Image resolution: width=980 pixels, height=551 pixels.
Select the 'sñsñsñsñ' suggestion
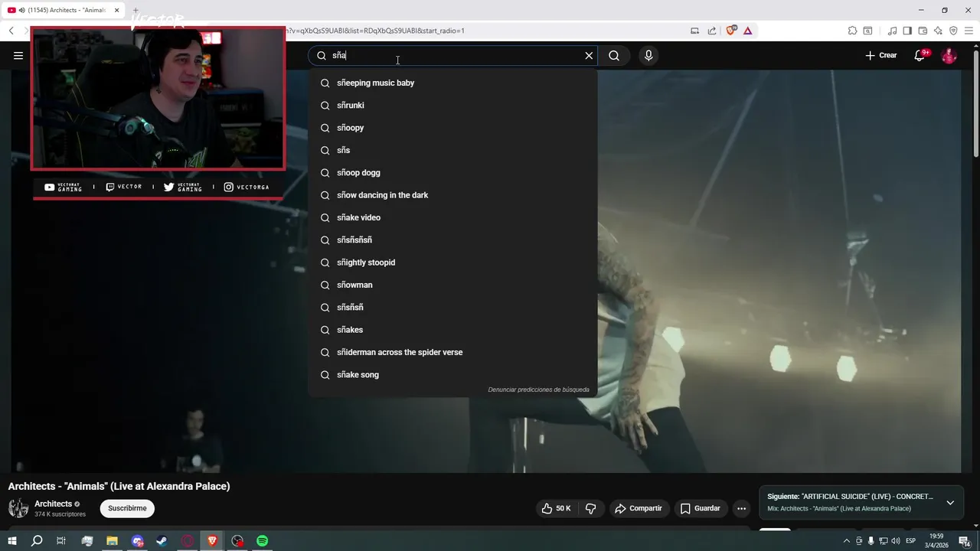coord(452,240)
